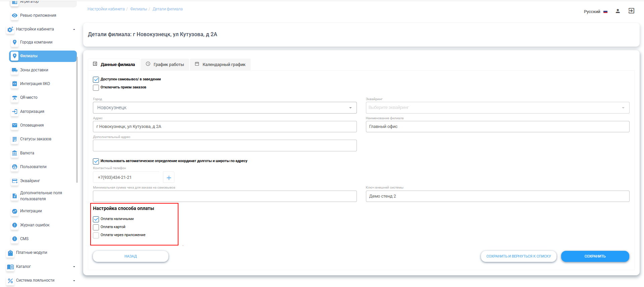Click the envelope icon for Оповещения
Viewport: 644px width, 287px height.
[14, 125]
